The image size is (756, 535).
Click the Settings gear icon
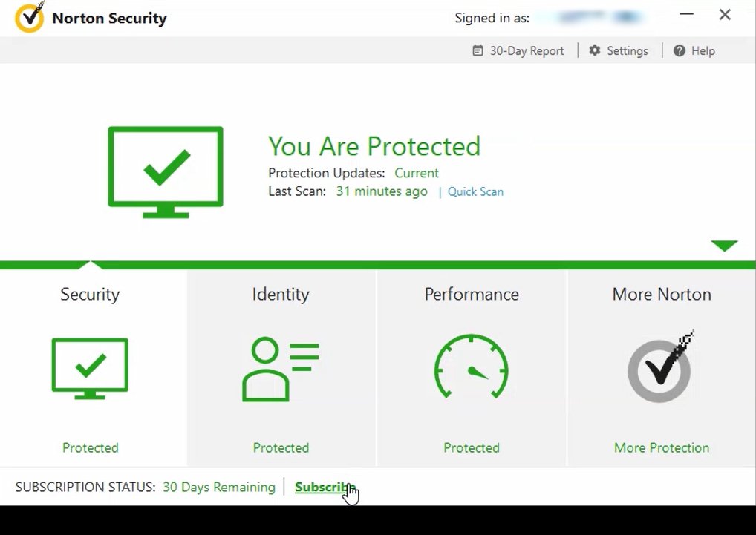click(595, 50)
